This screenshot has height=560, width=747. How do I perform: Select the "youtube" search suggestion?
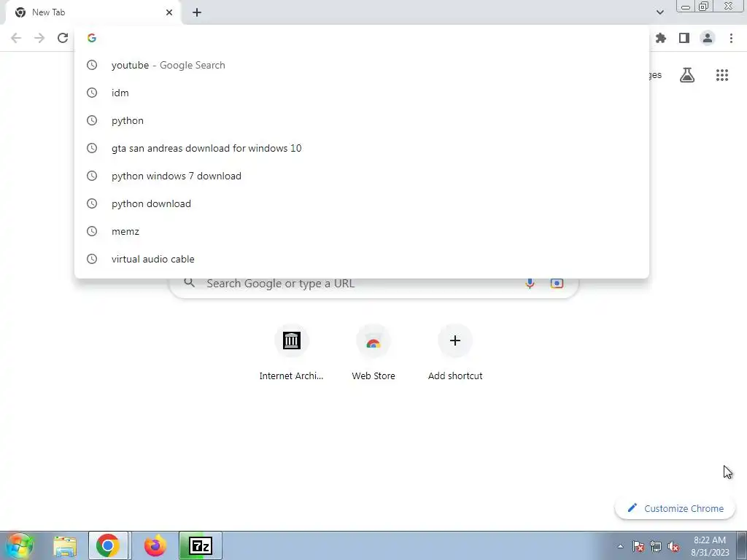tap(362, 65)
